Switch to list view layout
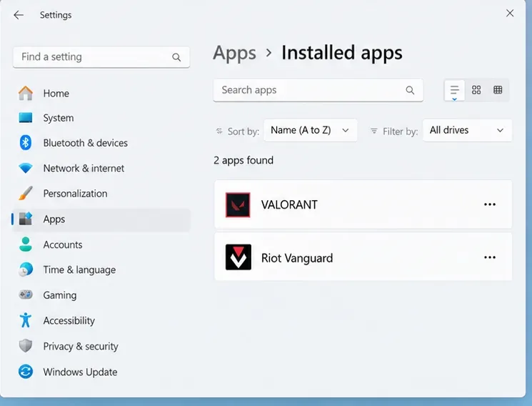Image resolution: width=532 pixels, height=406 pixels. (454, 90)
